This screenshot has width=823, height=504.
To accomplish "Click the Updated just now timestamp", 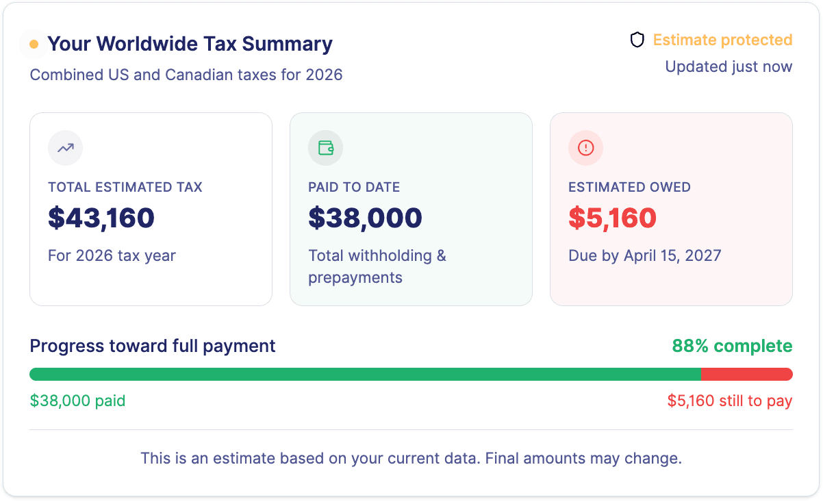I will point(729,67).
